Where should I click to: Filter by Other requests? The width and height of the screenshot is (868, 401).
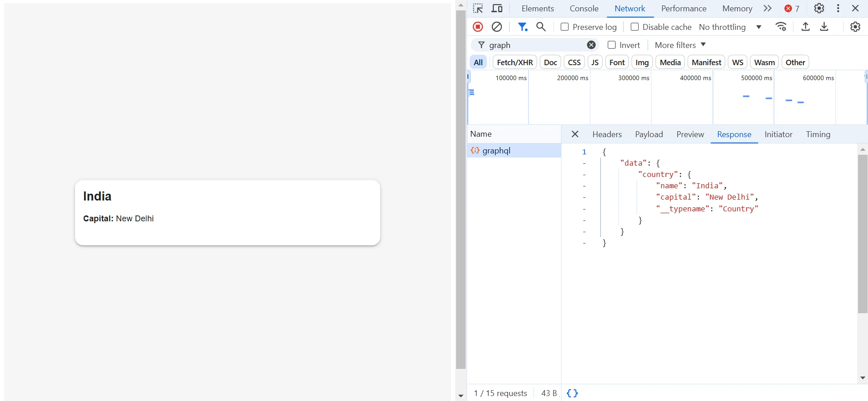click(x=795, y=62)
